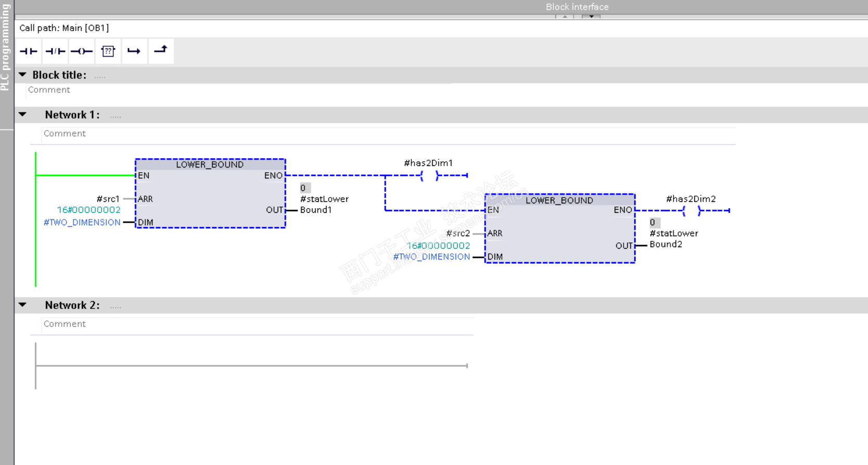Click the ARR pin next to #src1
The height and width of the screenshot is (465, 868).
point(145,199)
